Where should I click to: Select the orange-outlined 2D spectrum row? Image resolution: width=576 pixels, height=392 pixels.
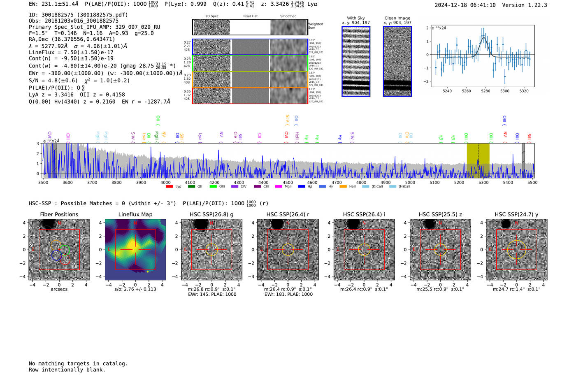pos(250,79)
